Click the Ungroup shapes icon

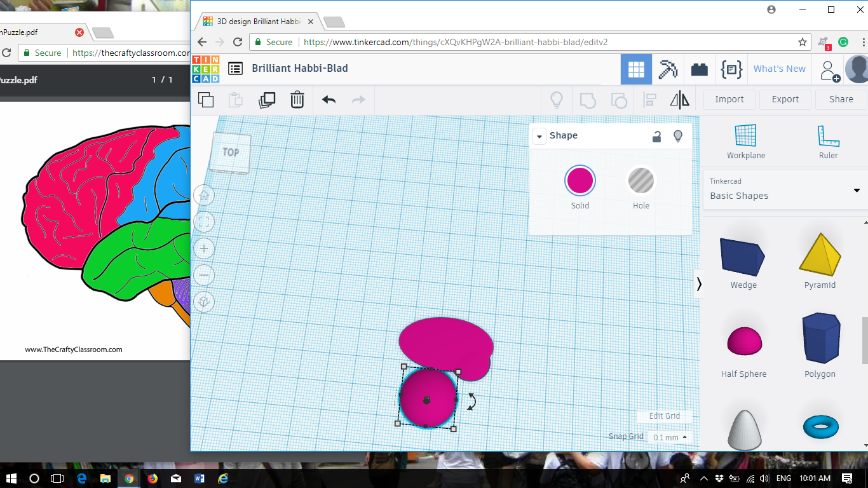(x=618, y=100)
